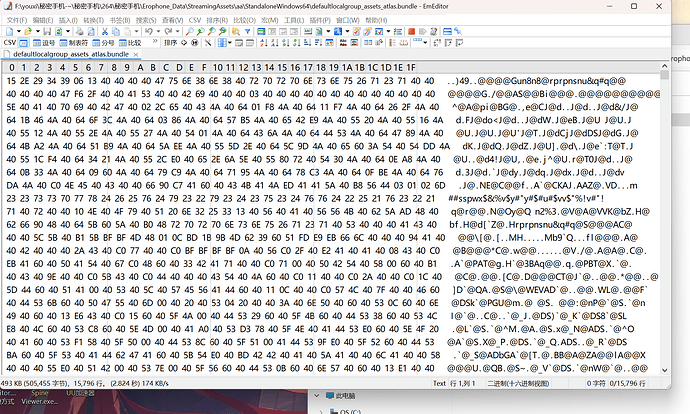Click the Redo arrow icon

[x=168, y=31]
